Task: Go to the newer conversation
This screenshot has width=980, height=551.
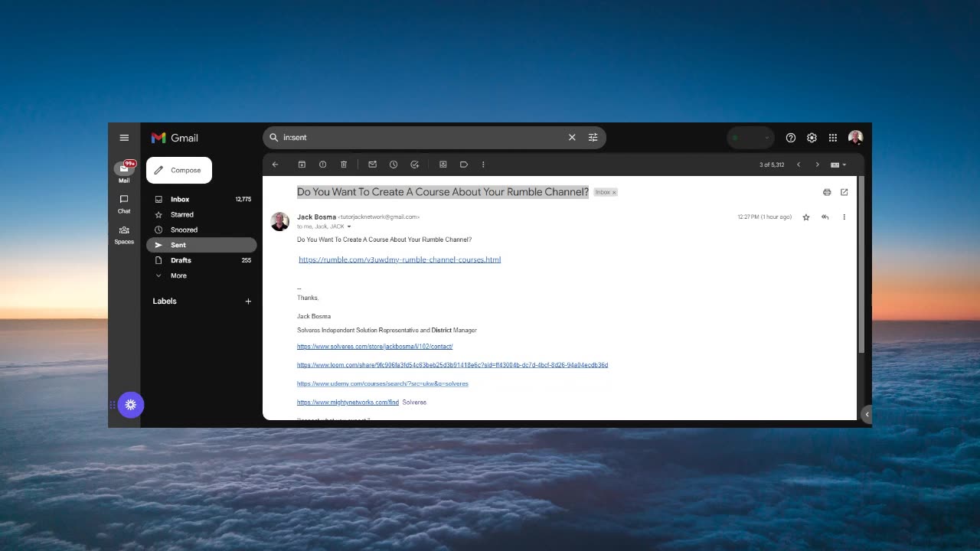Action: (799, 165)
